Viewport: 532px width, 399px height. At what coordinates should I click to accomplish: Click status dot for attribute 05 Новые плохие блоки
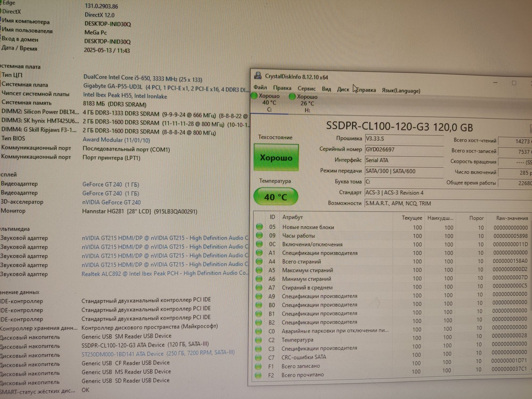(259, 227)
